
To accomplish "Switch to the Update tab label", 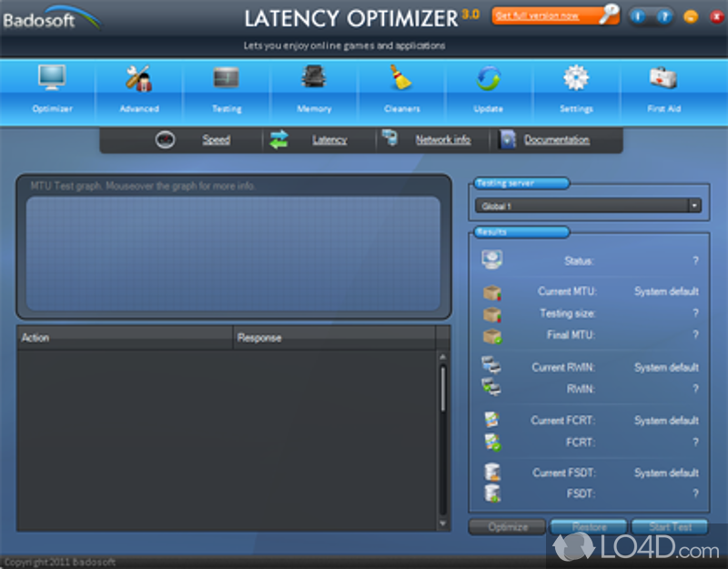I will 489,108.
